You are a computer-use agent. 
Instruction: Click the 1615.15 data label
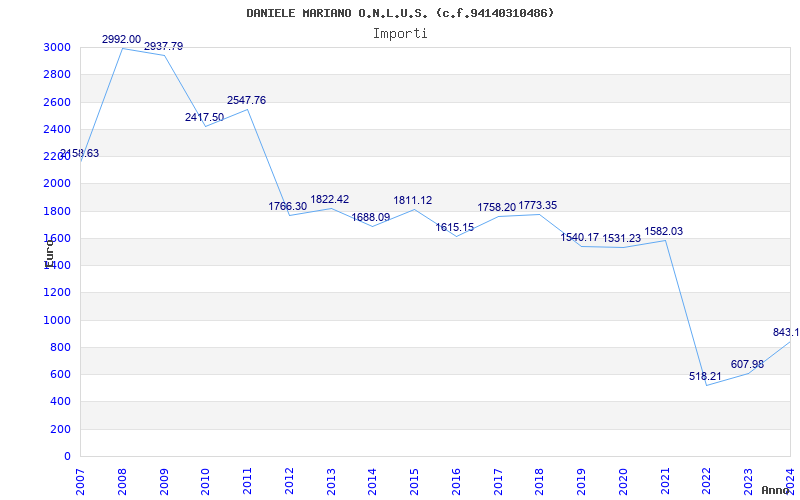point(455,228)
